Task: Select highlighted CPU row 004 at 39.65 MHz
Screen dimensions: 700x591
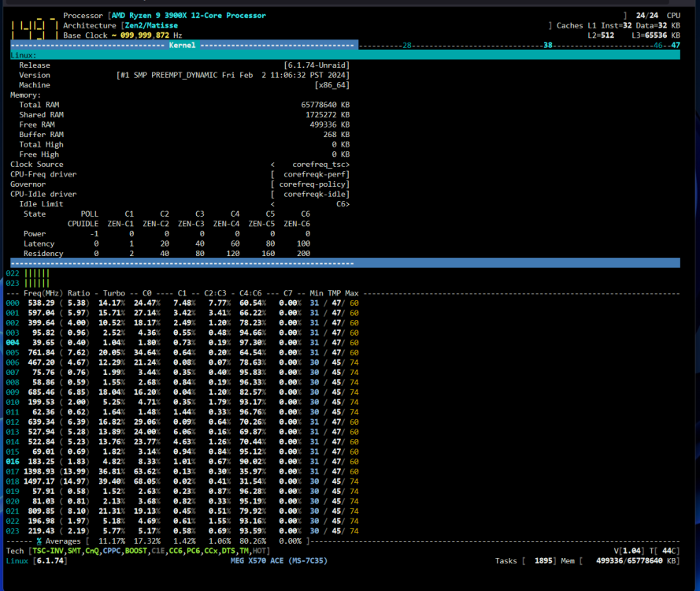Action: [x=183, y=343]
